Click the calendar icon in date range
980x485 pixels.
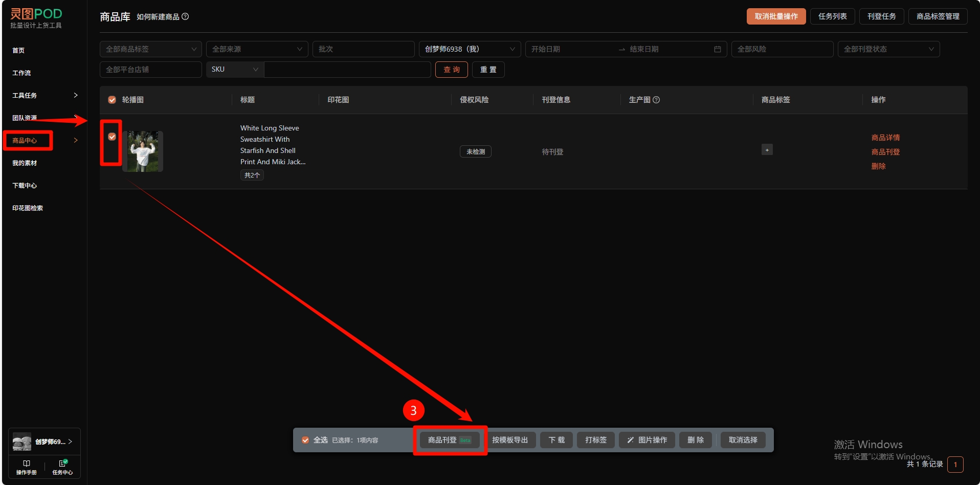(717, 49)
